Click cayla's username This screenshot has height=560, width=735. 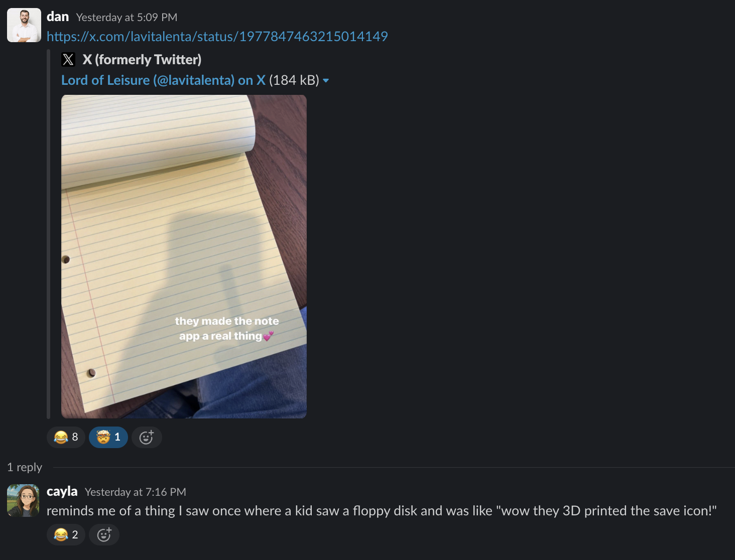[x=62, y=491]
